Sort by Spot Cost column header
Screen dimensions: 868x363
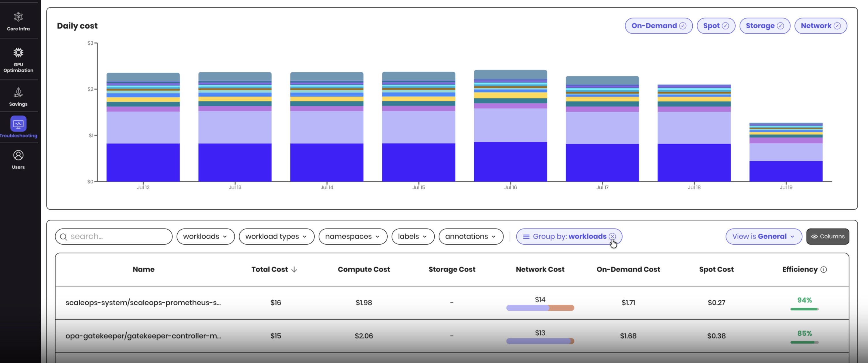tap(716, 269)
